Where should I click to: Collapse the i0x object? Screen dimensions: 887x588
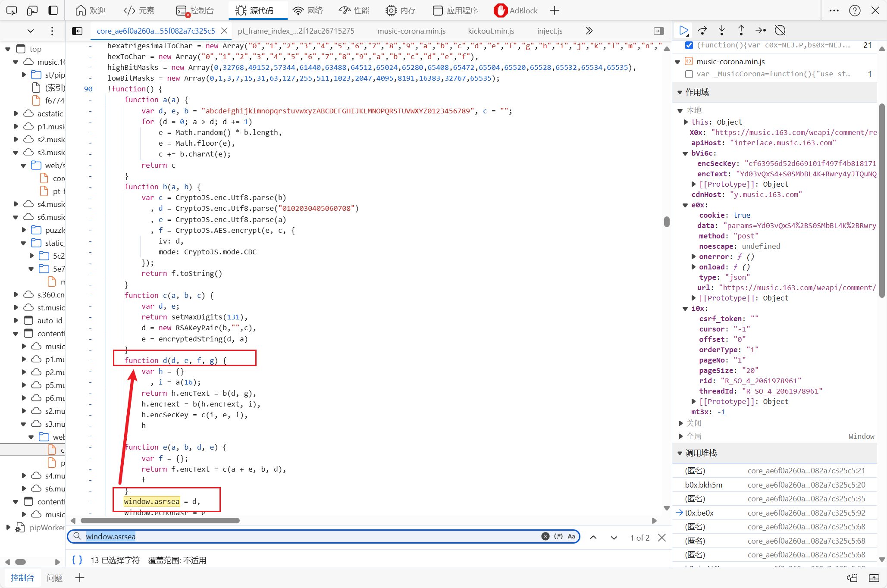click(686, 309)
